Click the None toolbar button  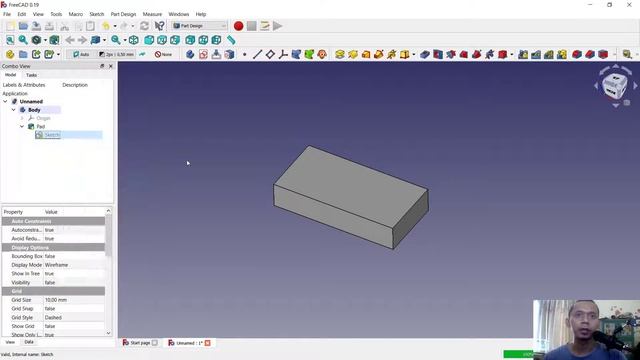tap(163, 54)
